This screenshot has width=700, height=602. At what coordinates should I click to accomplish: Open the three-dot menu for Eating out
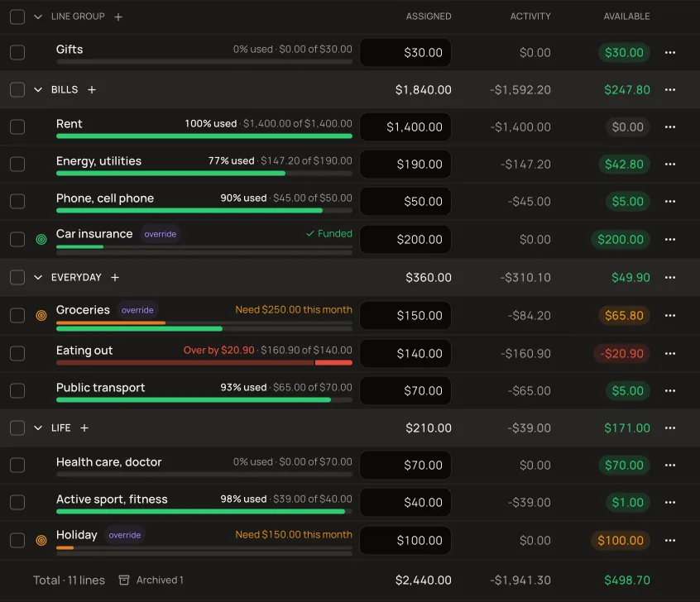point(669,353)
